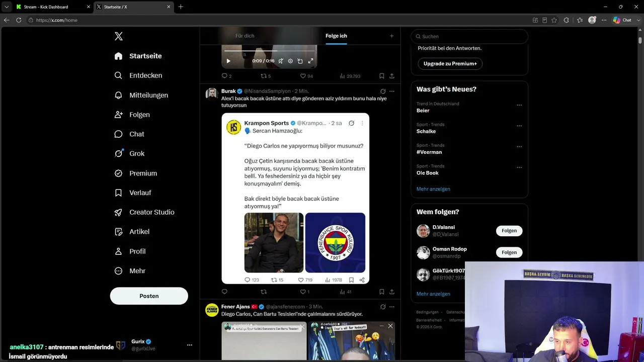Share the top video post
The height and width of the screenshot is (362, 644).
392,76
